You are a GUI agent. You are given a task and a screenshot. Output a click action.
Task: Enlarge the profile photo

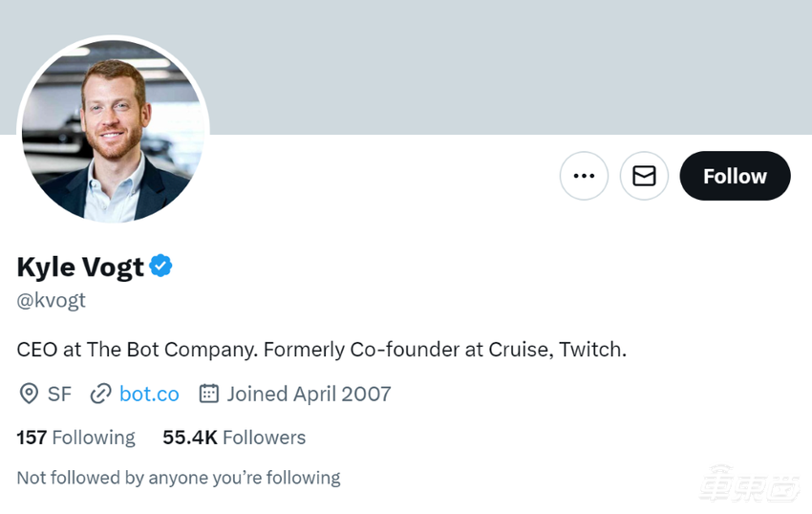[x=113, y=134]
